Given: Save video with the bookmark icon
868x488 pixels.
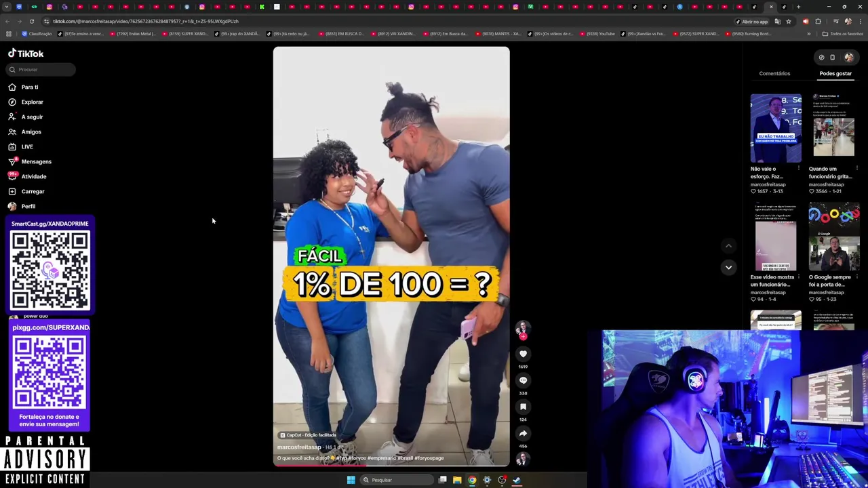Looking at the screenshot, I should [x=523, y=407].
